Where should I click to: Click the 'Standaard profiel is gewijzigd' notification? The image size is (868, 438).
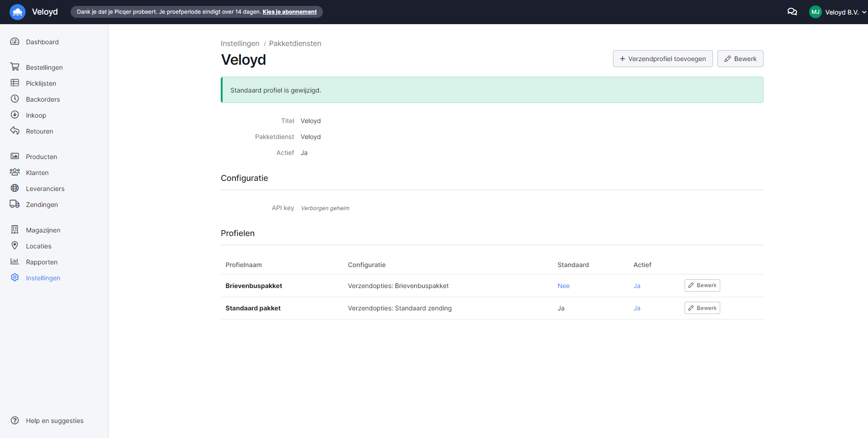click(x=492, y=90)
